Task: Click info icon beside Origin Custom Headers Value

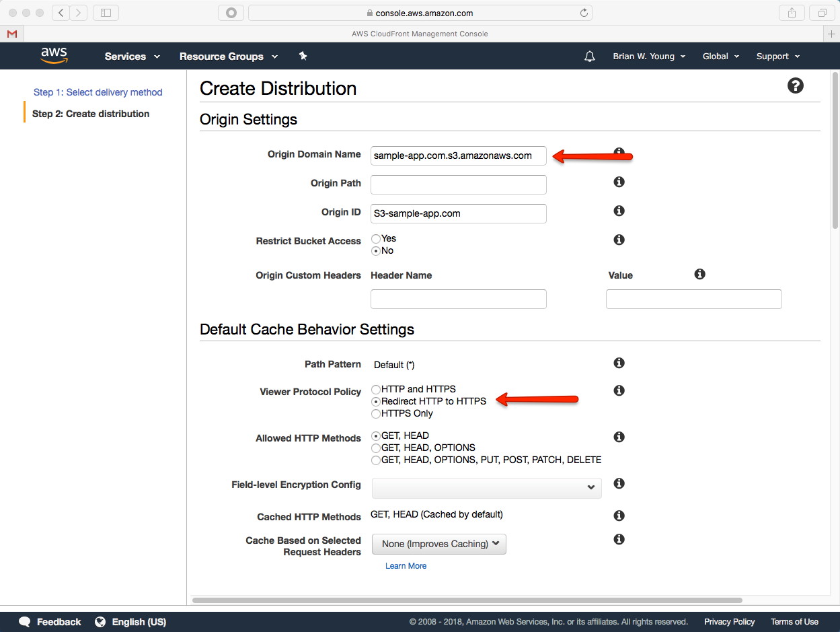Action: tap(700, 275)
